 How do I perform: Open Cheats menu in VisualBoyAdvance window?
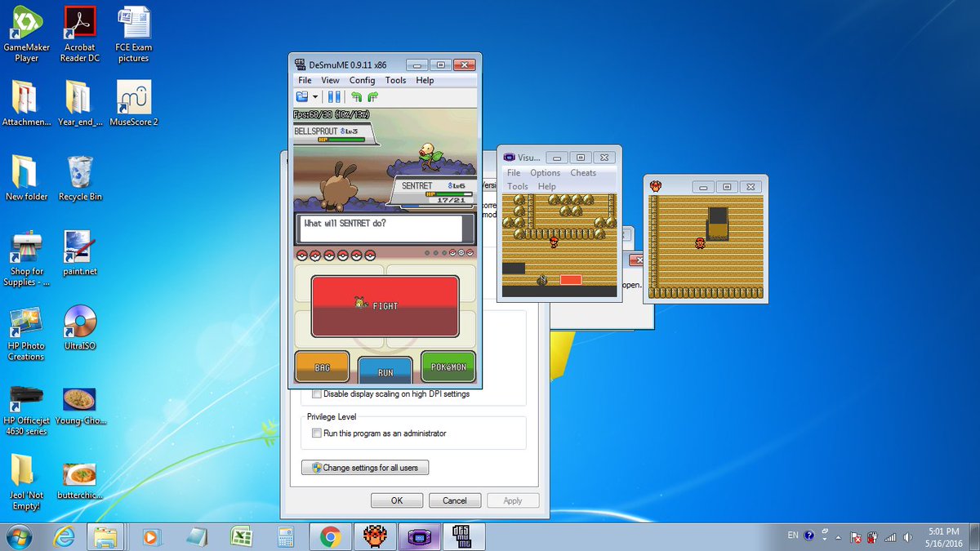point(583,172)
